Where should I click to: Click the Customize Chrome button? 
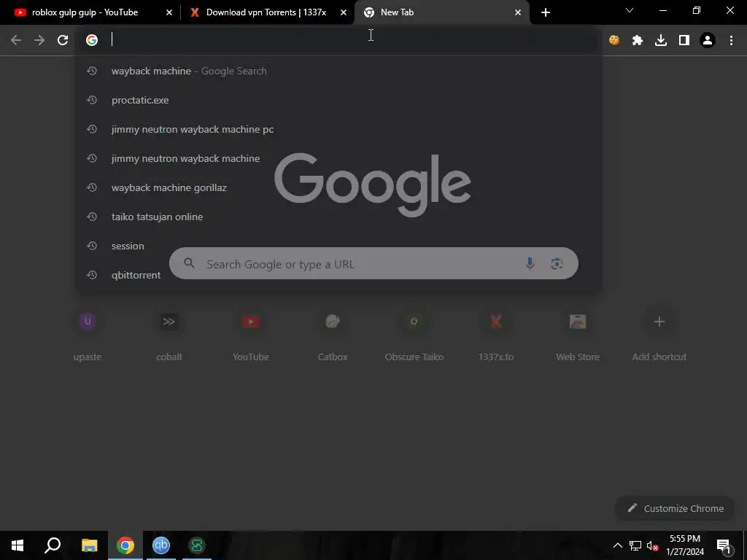click(675, 508)
